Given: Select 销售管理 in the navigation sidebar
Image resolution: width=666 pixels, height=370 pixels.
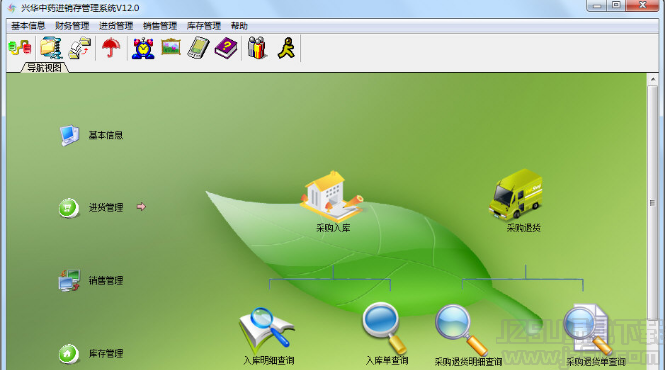Looking at the screenshot, I should 106,280.
